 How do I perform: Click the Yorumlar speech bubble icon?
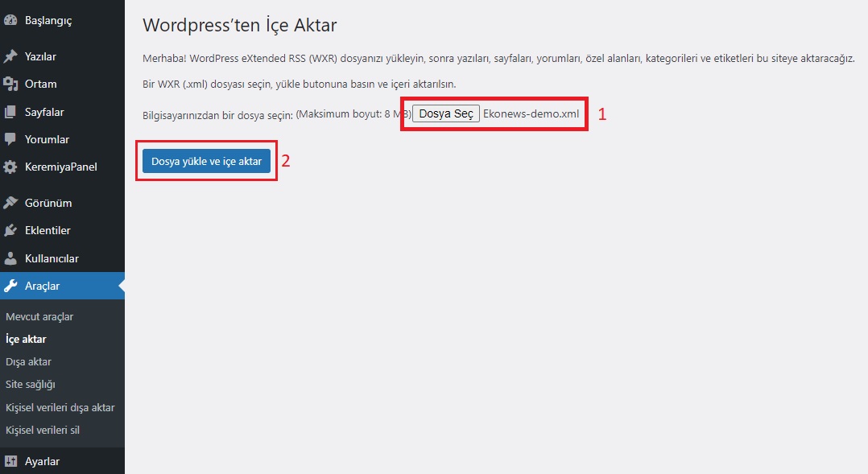point(10,139)
